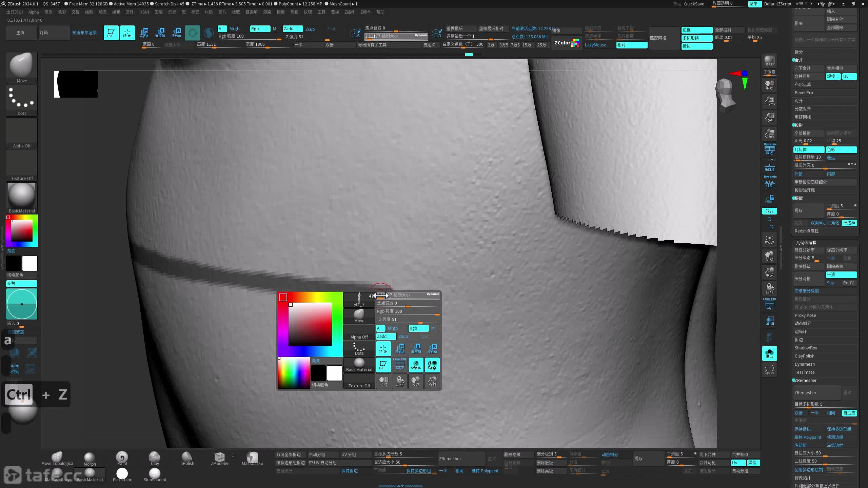This screenshot has width=868, height=488.
Task: Click the BPR render icon
Action: tap(769, 61)
